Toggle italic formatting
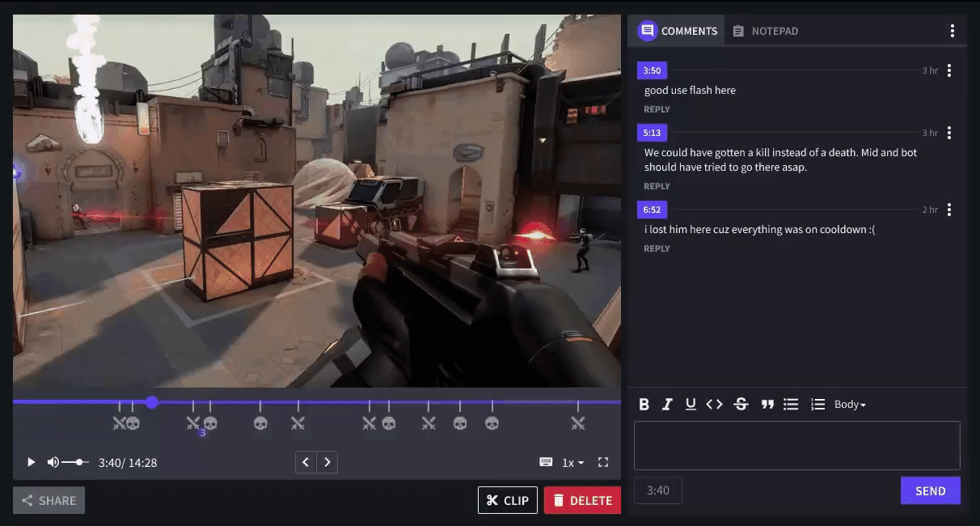 coord(667,405)
